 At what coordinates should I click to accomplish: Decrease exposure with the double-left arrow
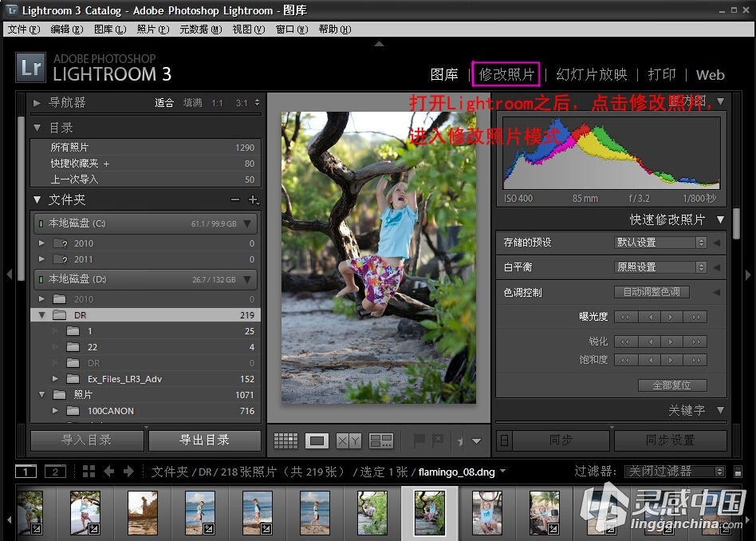[x=625, y=317]
